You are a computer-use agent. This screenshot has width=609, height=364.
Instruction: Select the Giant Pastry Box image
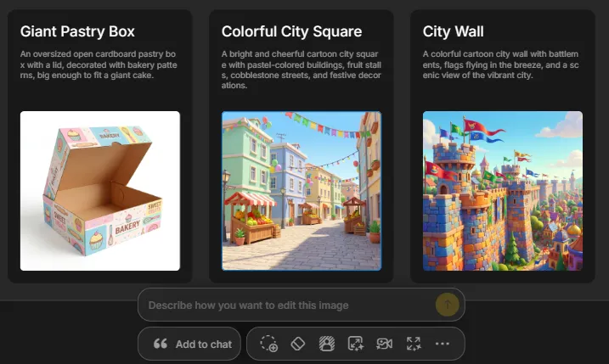coord(100,191)
